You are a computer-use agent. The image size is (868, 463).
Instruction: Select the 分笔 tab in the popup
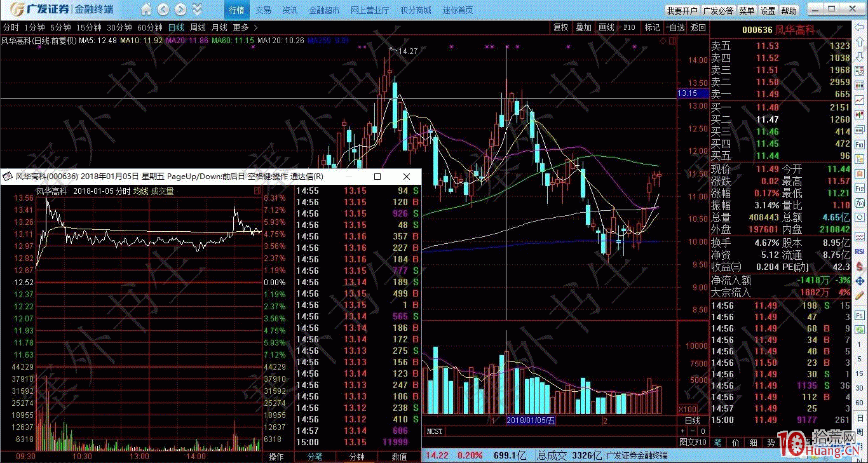tap(315, 457)
